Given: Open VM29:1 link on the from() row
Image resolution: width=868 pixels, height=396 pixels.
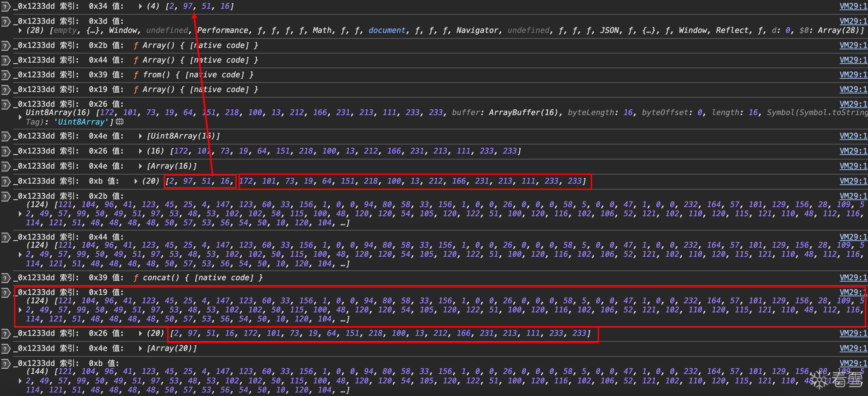Looking at the screenshot, I should 853,75.
